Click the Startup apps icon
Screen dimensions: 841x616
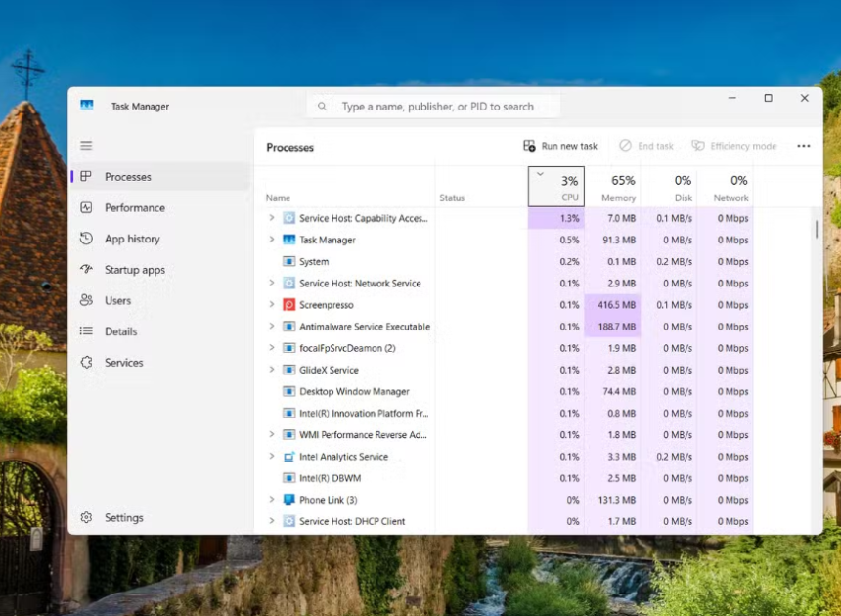pos(86,269)
